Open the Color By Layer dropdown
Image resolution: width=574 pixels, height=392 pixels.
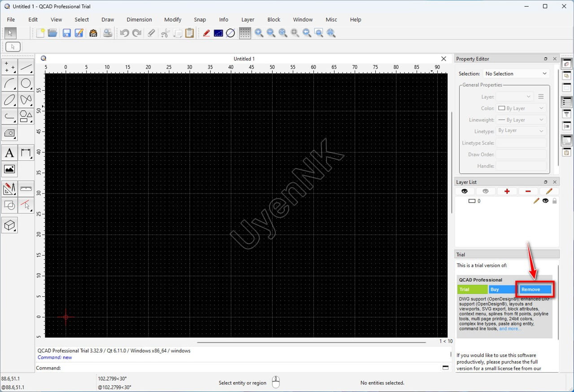(521, 108)
